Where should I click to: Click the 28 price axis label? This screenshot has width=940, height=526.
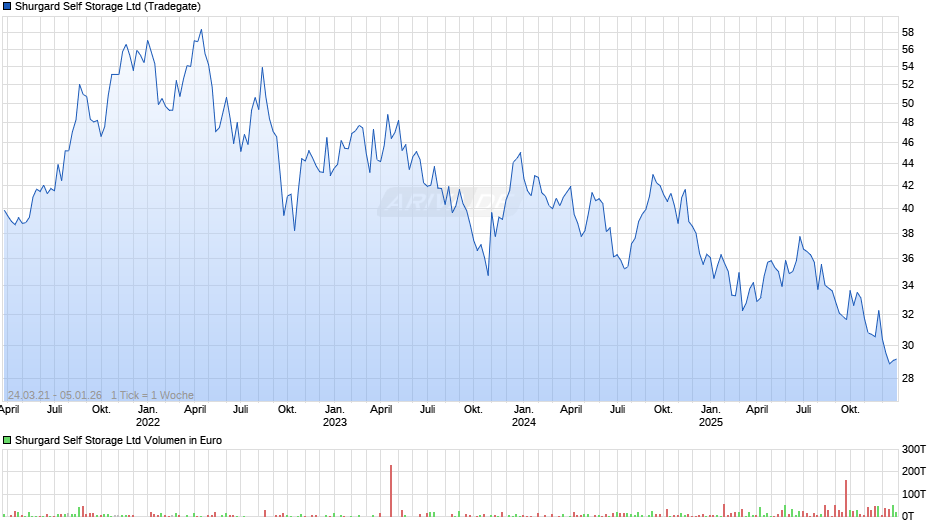pyautogui.click(x=908, y=378)
